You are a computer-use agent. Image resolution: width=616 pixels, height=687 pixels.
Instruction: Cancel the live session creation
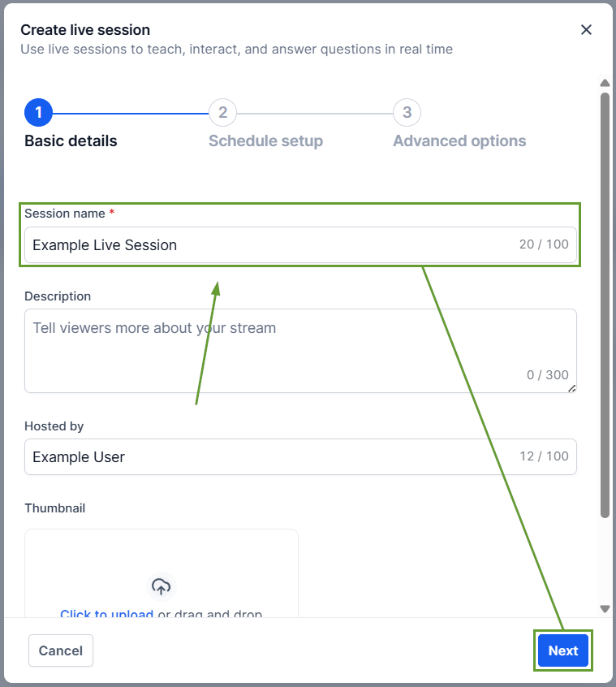coord(61,650)
